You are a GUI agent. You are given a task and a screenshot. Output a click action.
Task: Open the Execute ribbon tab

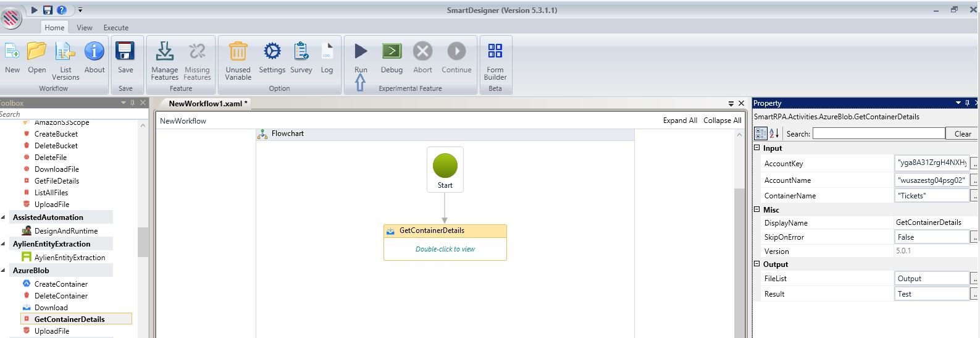click(x=116, y=28)
